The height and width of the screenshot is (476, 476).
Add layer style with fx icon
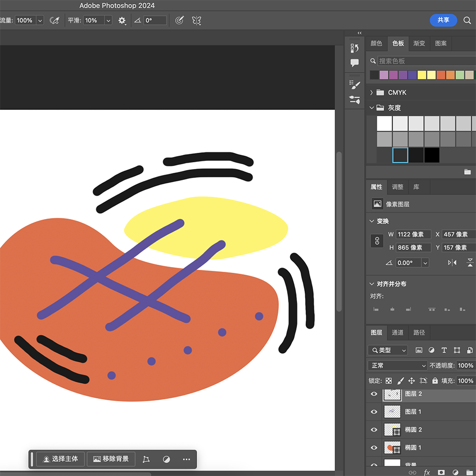click(427, 472)
